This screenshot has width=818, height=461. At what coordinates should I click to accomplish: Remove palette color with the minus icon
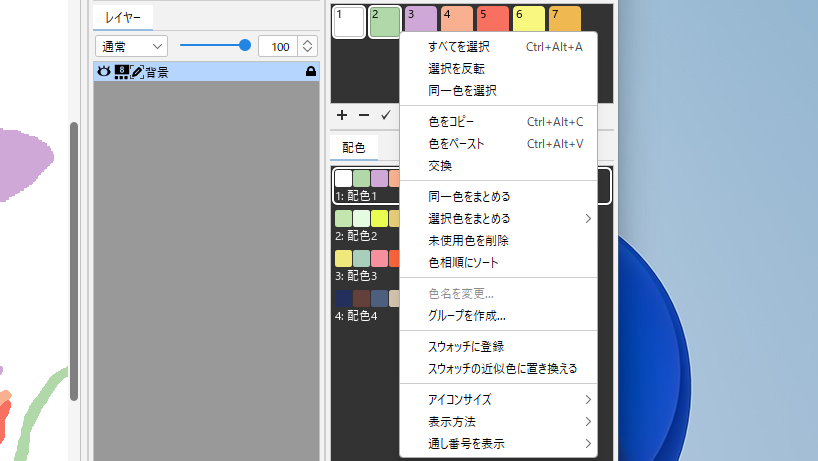click(363, 116)
